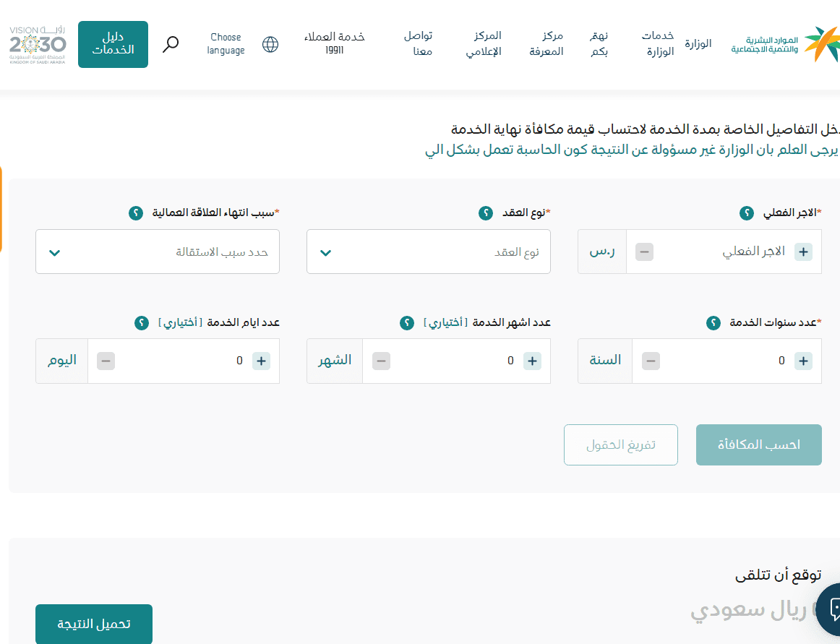
Task: Click the ministry logo in header
Action: (x=785, y=44)
